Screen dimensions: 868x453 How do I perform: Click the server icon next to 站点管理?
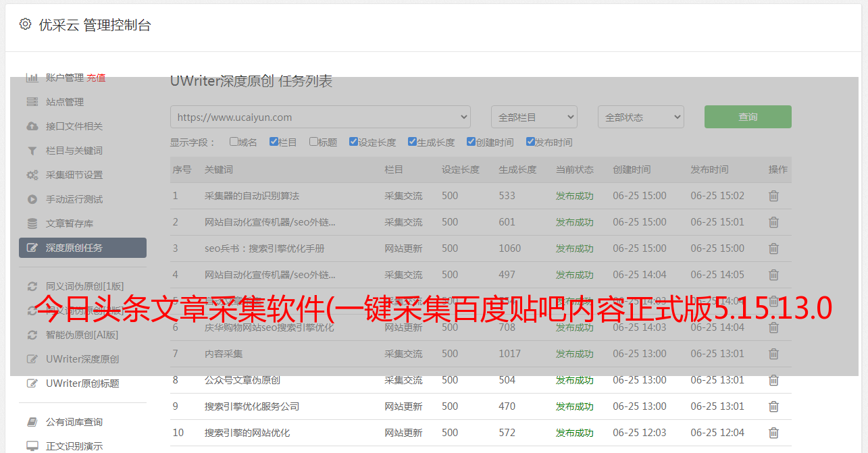click(32, 102)
